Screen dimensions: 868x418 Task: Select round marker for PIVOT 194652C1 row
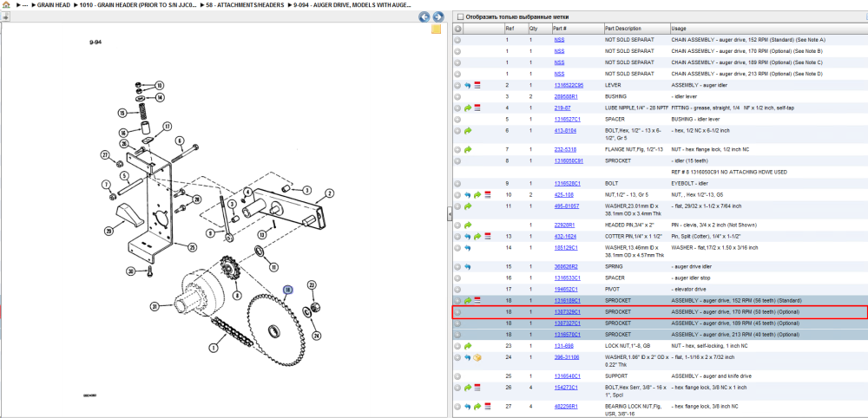click(457, 289)
